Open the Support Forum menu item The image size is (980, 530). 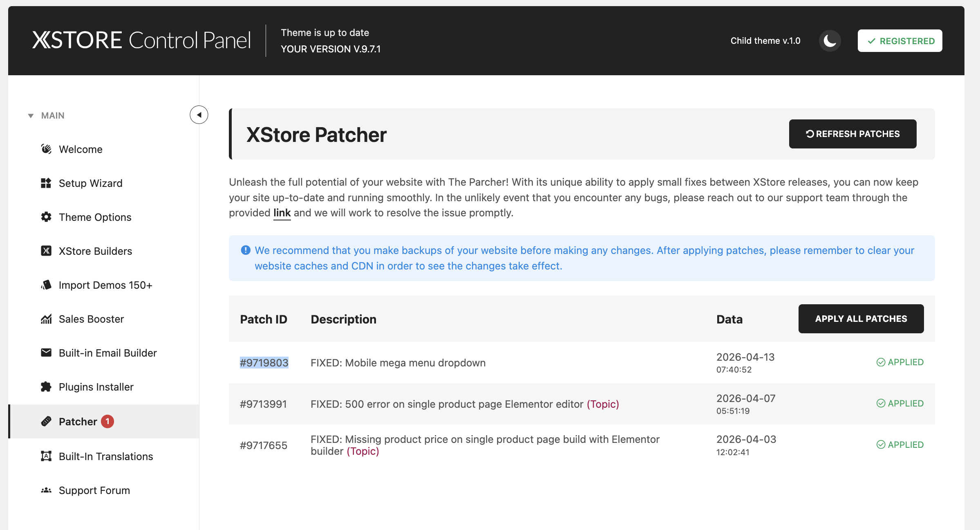point(94,490)
